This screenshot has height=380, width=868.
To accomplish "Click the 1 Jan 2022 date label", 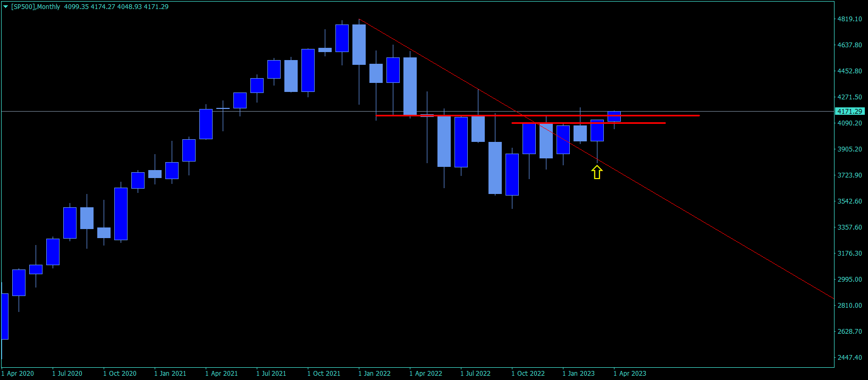I will pos(374,374).
